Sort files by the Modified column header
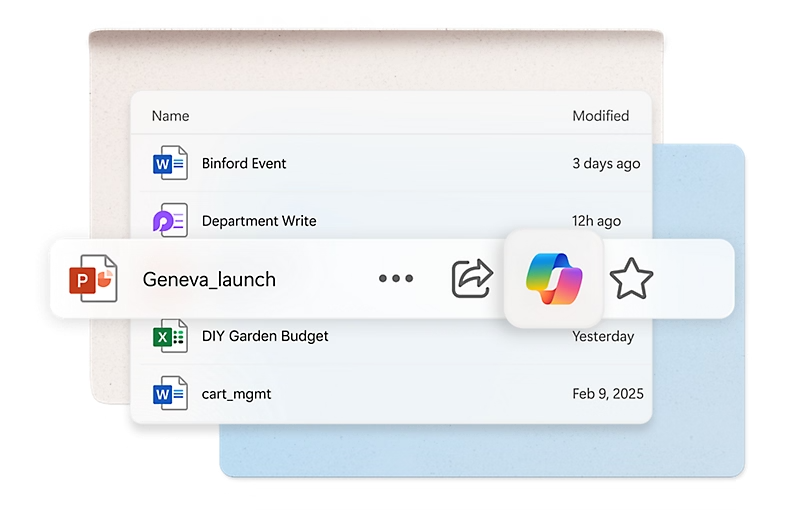This screenshot has height=513, width=800. [x=601, y=116]
